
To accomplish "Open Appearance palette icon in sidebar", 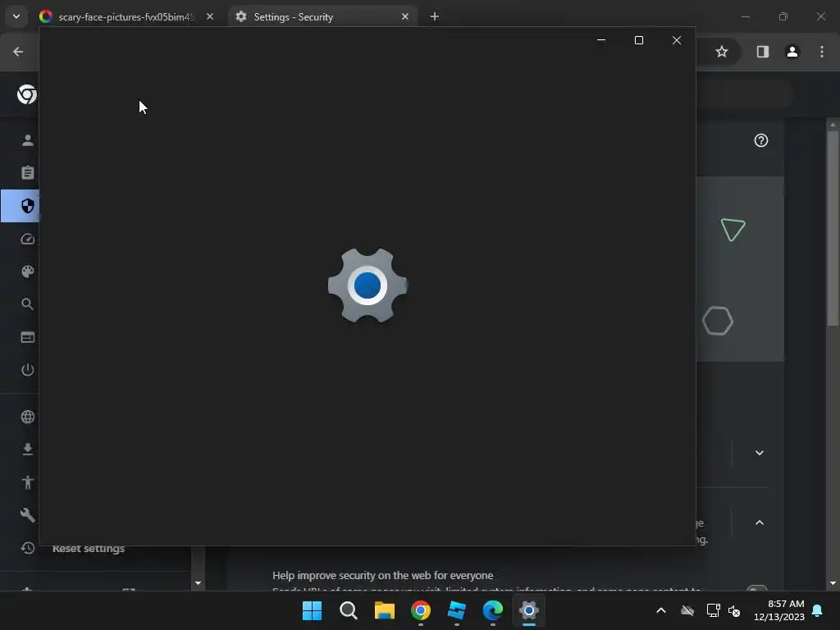I will (28, 272).
